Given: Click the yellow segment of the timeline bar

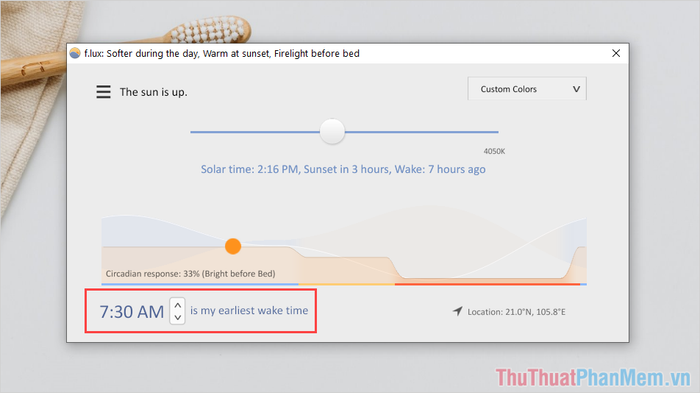Looking at the screenshot, I should (x=346, y=284).
